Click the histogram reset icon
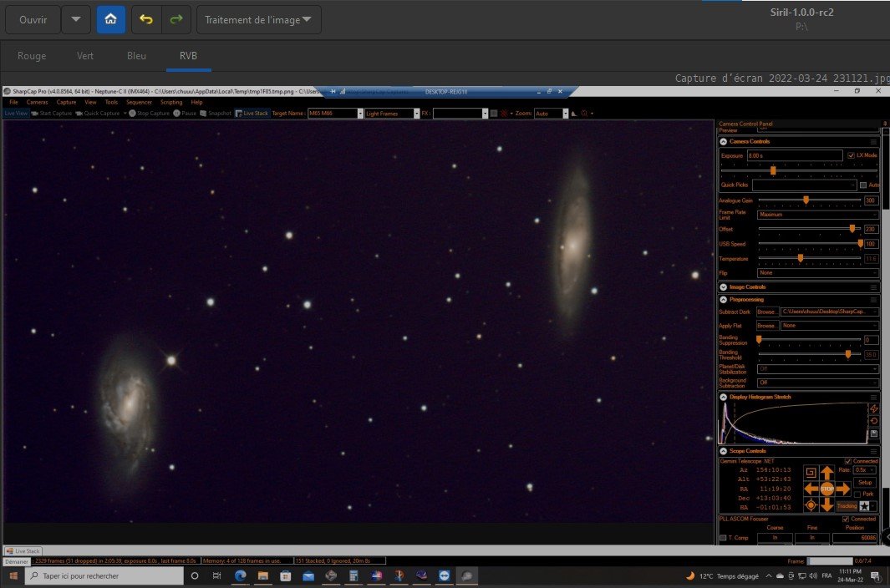 (874, 421)
